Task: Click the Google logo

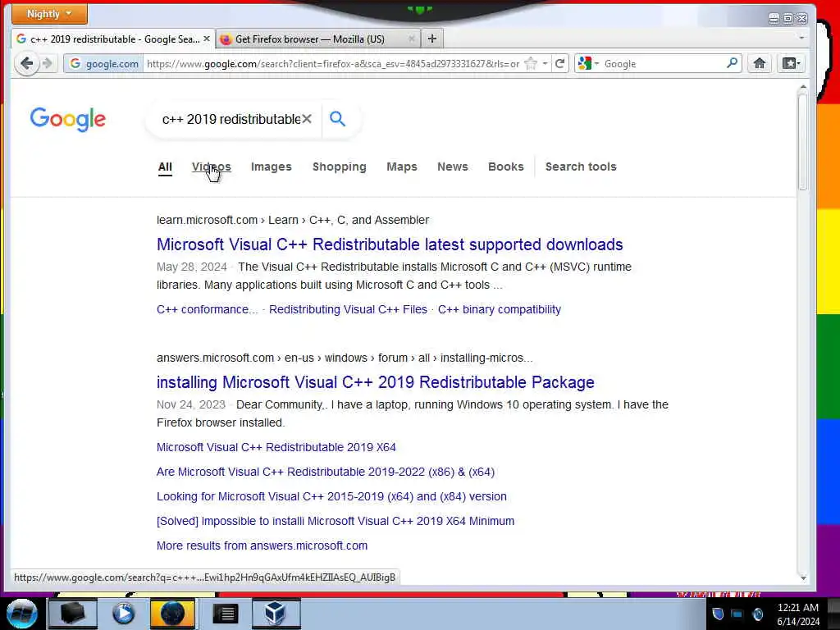Action: (67, 119)
